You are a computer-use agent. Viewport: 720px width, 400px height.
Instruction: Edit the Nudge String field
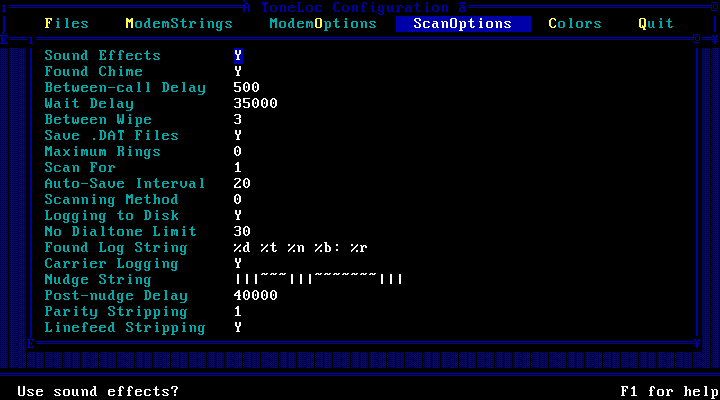(x=318, y=280)
